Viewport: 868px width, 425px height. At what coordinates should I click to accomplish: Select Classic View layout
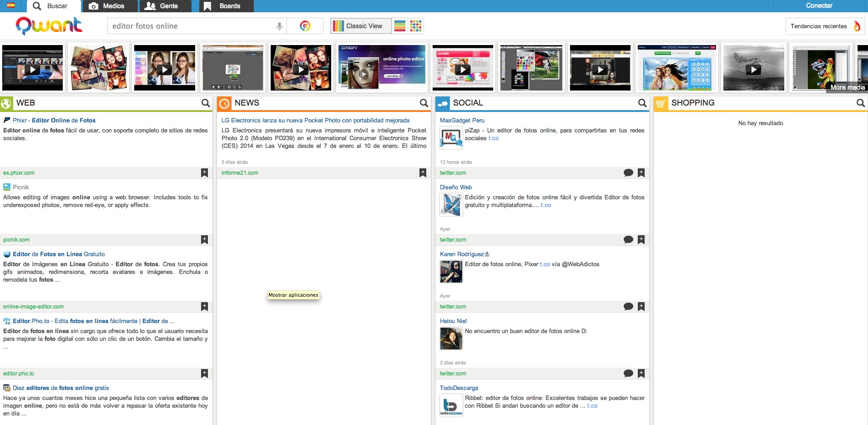point(360,26)
